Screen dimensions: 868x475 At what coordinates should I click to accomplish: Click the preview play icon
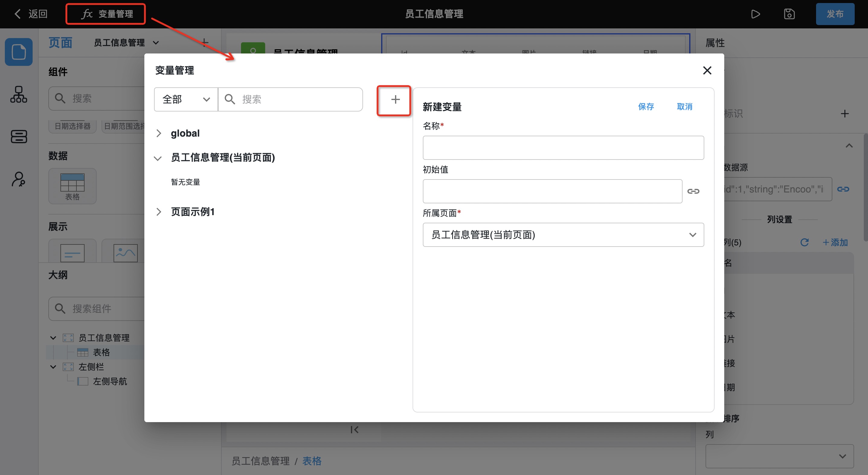click(x=755, y=14)
